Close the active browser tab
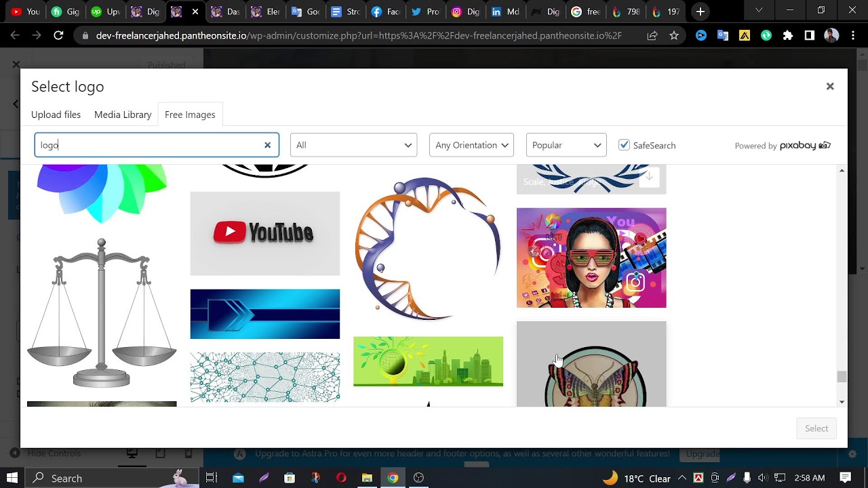Image resolution: width=868 pixels, height=488 pixels. (195, 12)
